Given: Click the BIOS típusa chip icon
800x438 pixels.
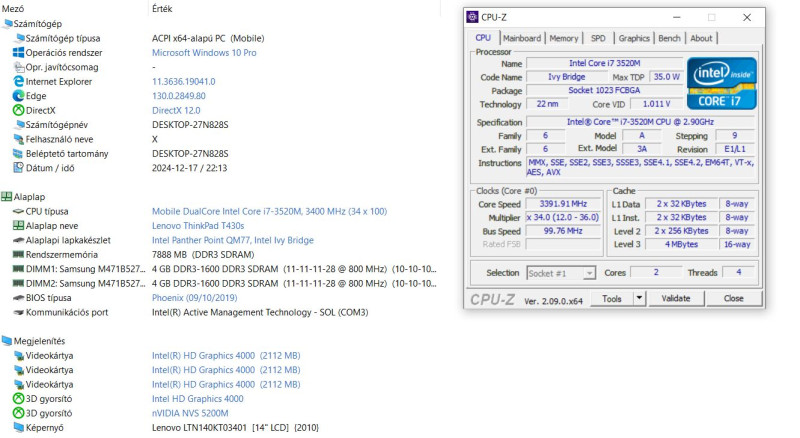Looking at the screenshot, I should pos(18,298).
